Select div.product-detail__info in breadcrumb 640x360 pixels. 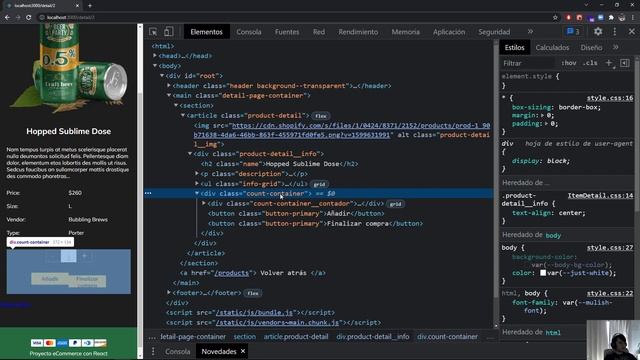373,337
